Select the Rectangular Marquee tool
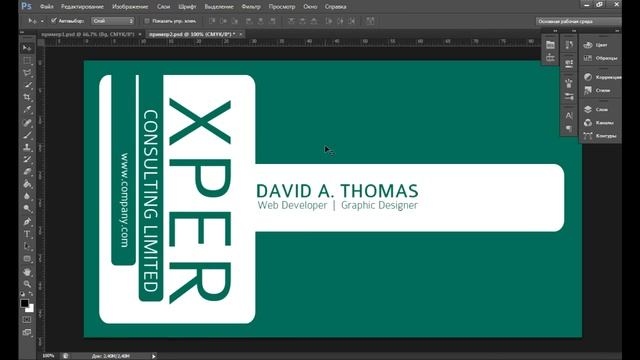Viewport: 640px width, 360px height. coord(27,60)
